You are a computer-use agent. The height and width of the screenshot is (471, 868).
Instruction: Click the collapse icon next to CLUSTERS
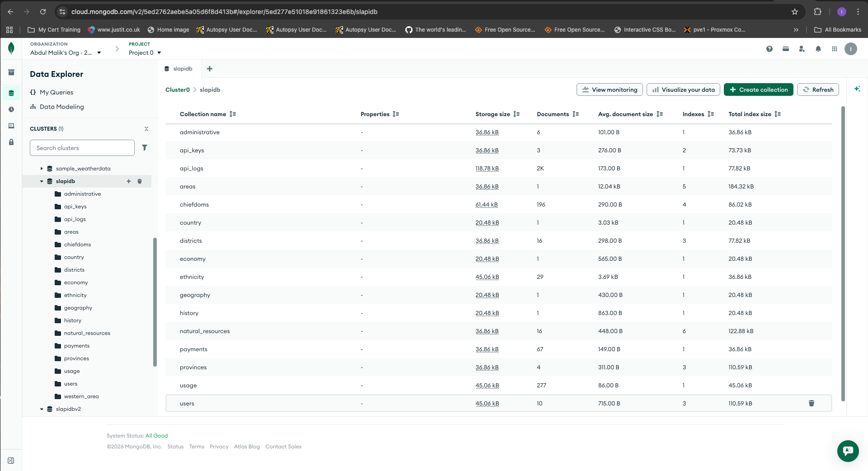click(x=146, y=129)
